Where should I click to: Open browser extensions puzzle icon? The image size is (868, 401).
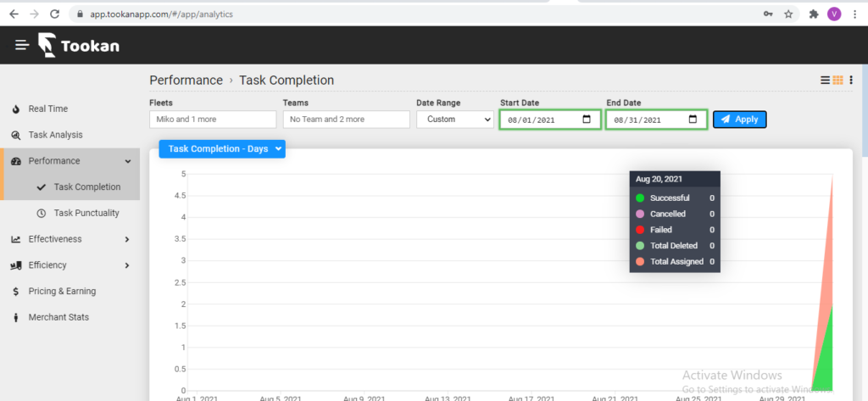814,14
